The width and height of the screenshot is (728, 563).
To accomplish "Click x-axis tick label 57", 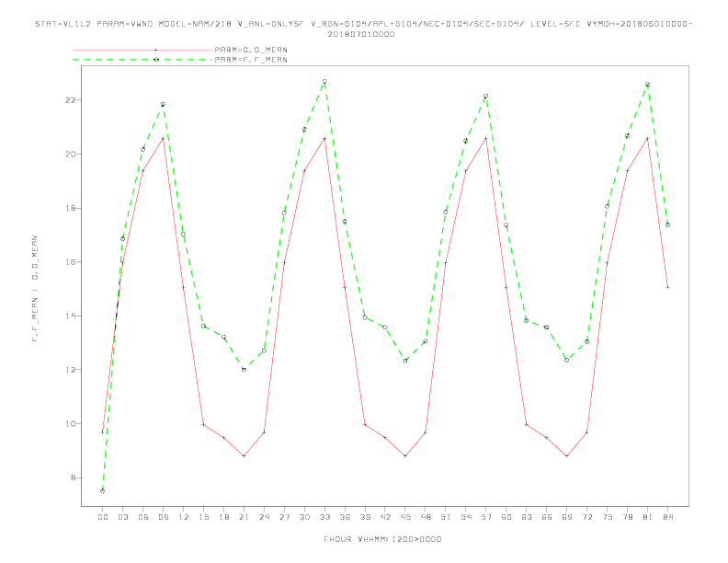I will [x=486, y=517].
